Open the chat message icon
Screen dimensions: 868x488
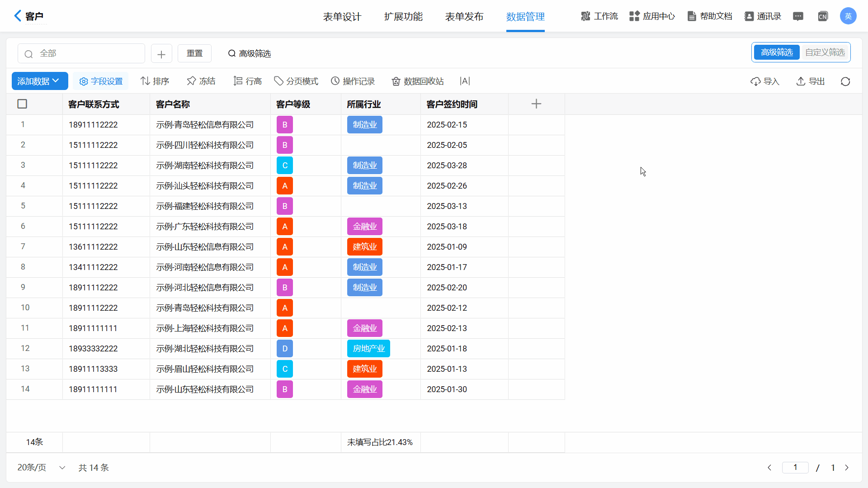point(798,16)
